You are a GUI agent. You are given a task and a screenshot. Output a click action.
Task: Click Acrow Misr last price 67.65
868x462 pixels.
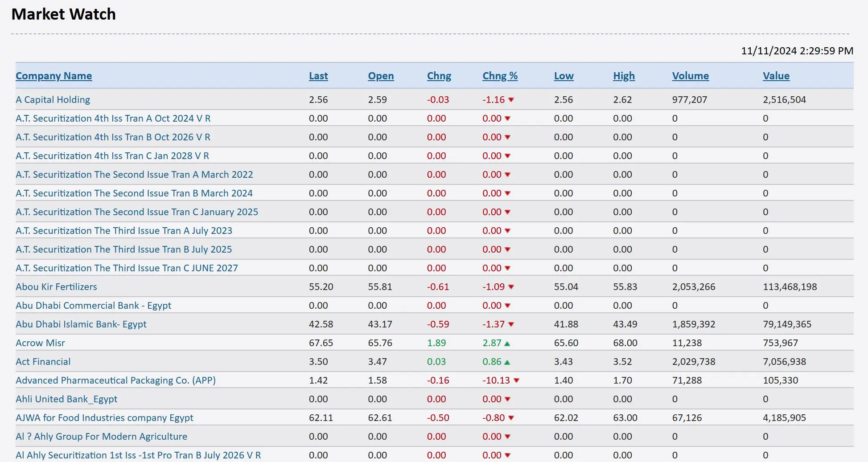[x=321, y=343]
